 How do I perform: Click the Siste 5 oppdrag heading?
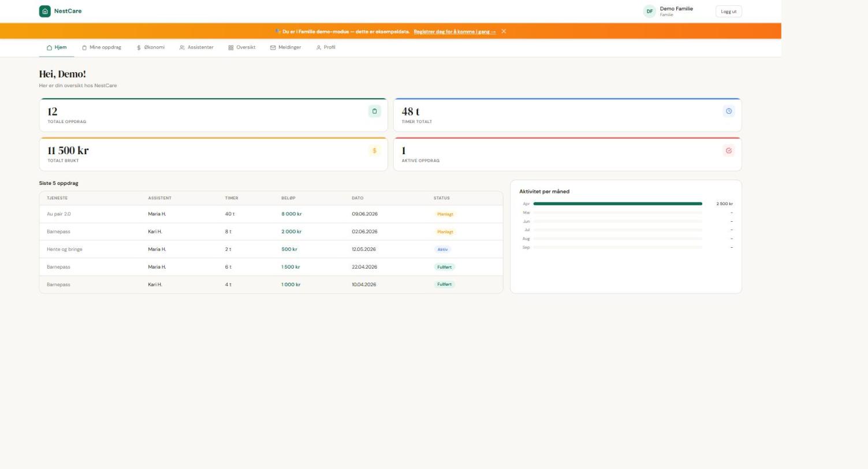[x=58, y=183]
